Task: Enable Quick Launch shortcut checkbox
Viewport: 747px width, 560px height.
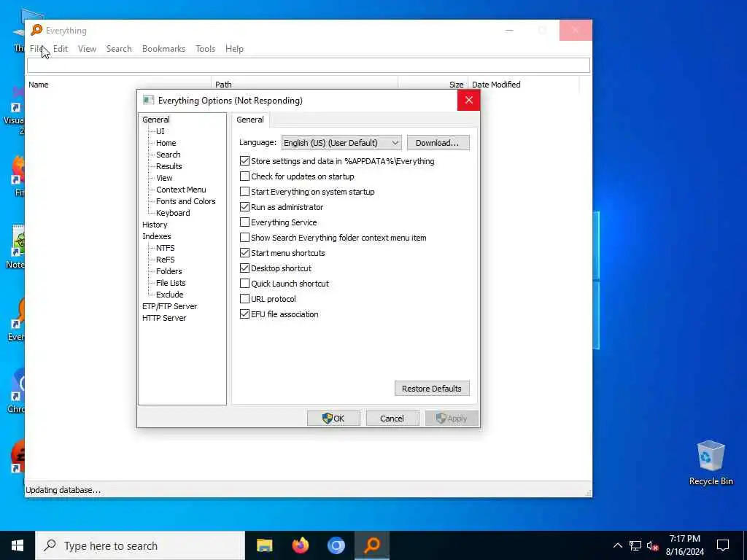Action: pos(244,284)
